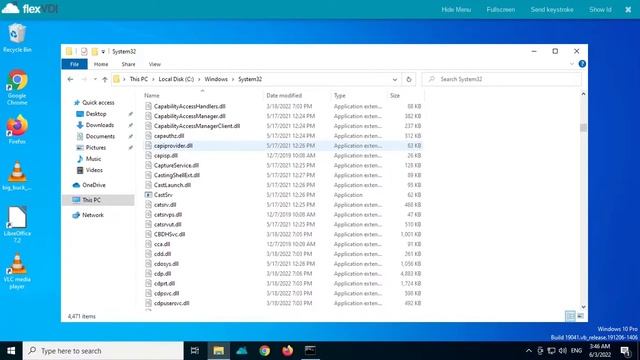Image resolution: width=640 pixels, height=360 pixels.
Task: Select Desktop in Quick access
Action: point(96,114)
